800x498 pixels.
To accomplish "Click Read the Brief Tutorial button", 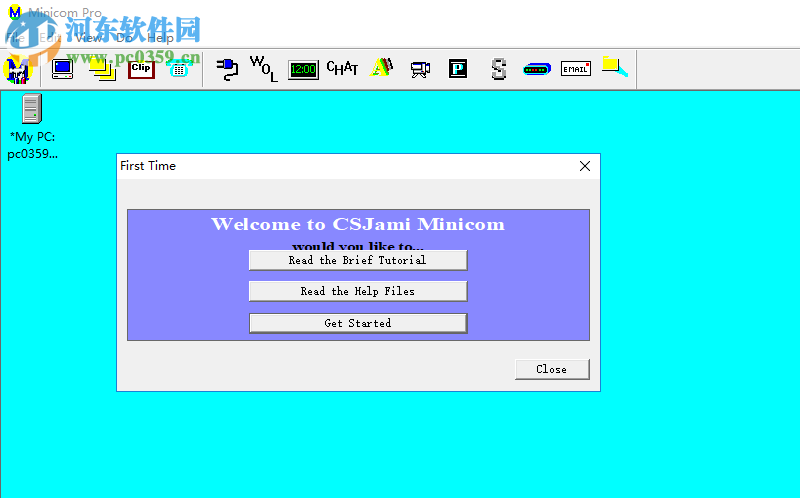I will point(358,260).
